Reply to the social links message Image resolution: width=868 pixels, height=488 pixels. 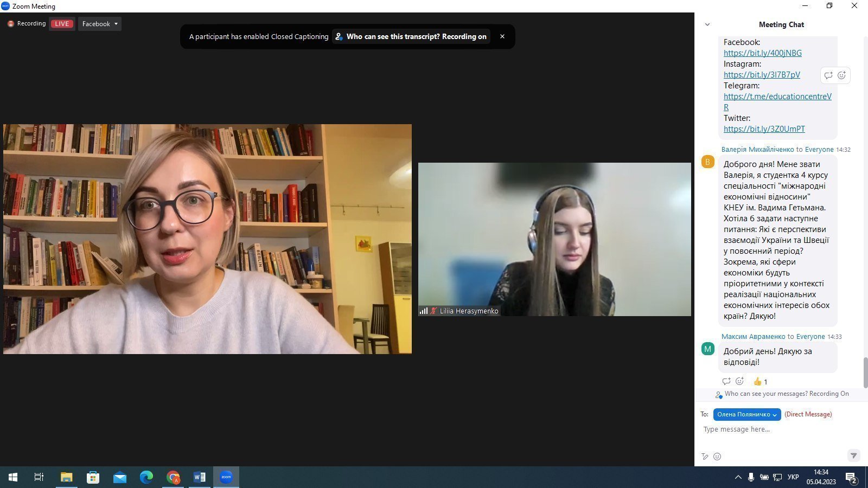coord(828,75)
